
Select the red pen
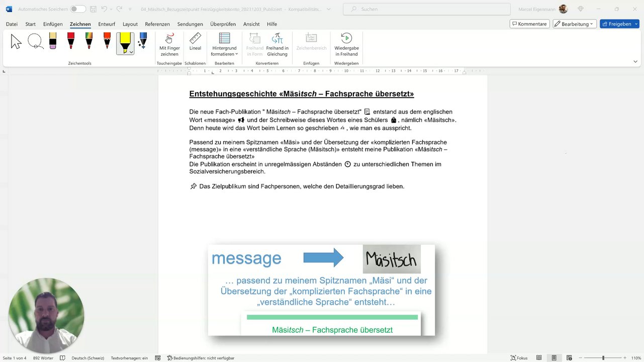pyautogui.click(x=71, y=41)
